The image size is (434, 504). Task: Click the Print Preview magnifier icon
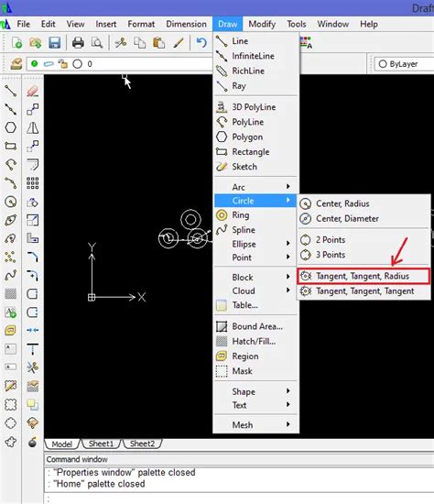coord(97,42)
